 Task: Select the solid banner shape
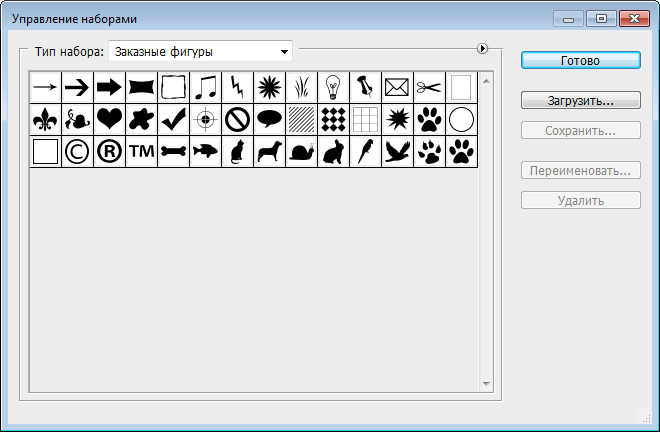(x=141, y=88)
